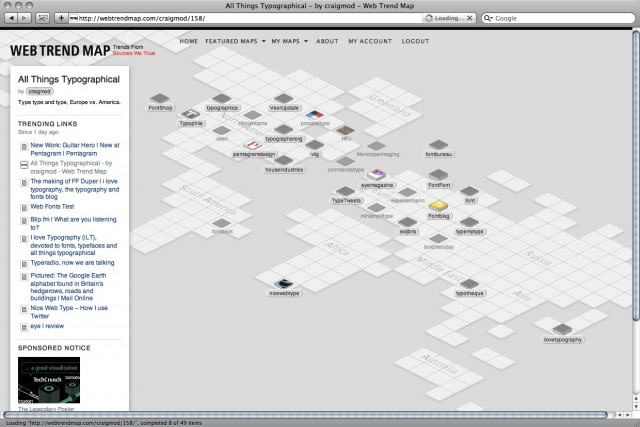This screenshot has width=640, height=427.
Task: Open the My Account page
Action: pyautogui.click(x=370, y=41)
